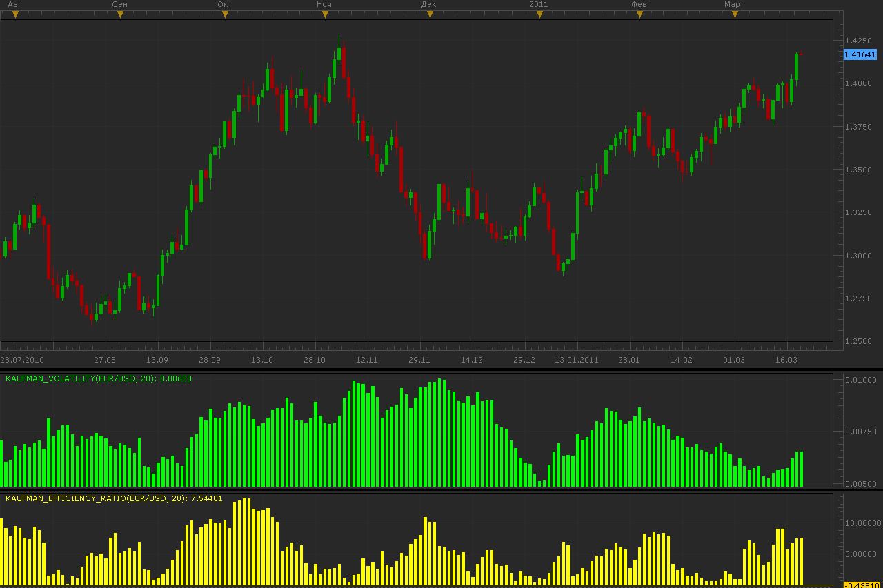The height and width of the screenshot is (588, 883).
Task: Click the 16.03 date label
Action: point(786,360)
